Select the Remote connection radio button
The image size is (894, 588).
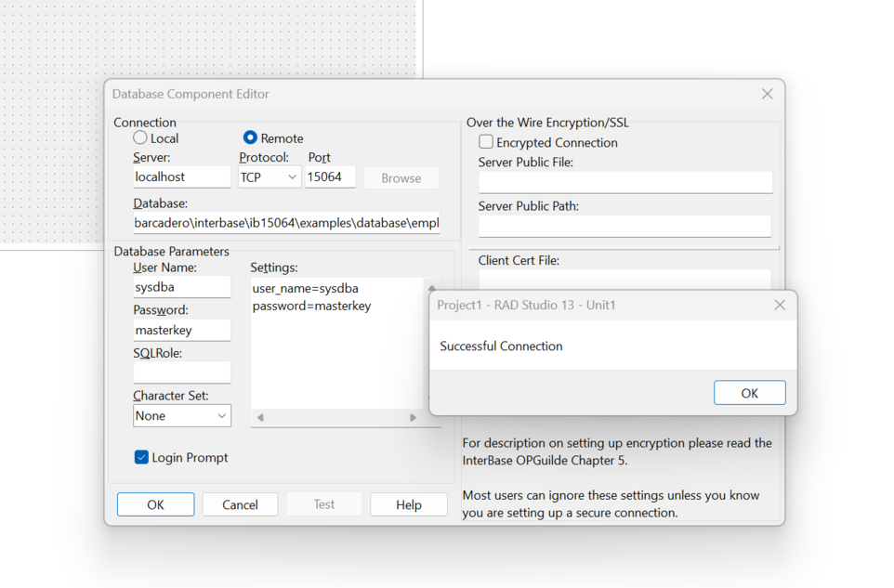[x=250, y=137]
